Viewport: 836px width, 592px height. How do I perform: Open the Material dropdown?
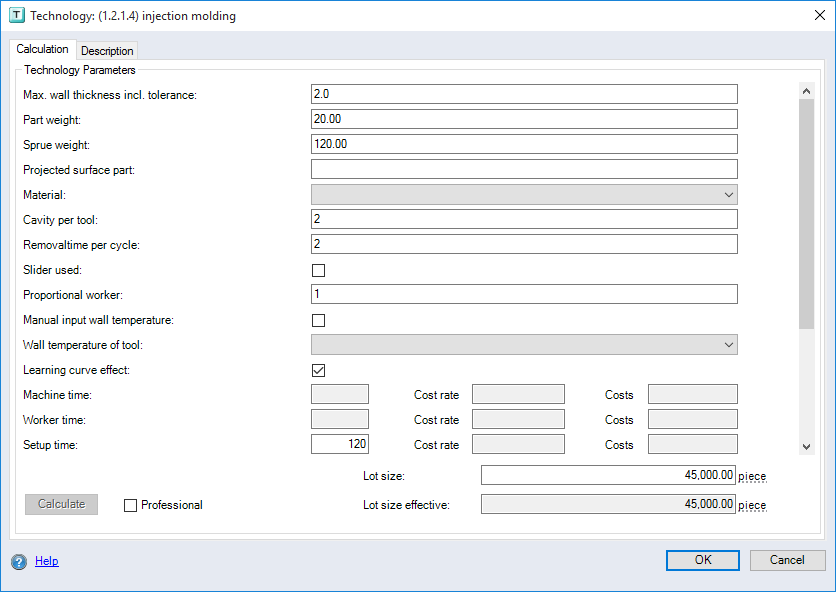729,194
